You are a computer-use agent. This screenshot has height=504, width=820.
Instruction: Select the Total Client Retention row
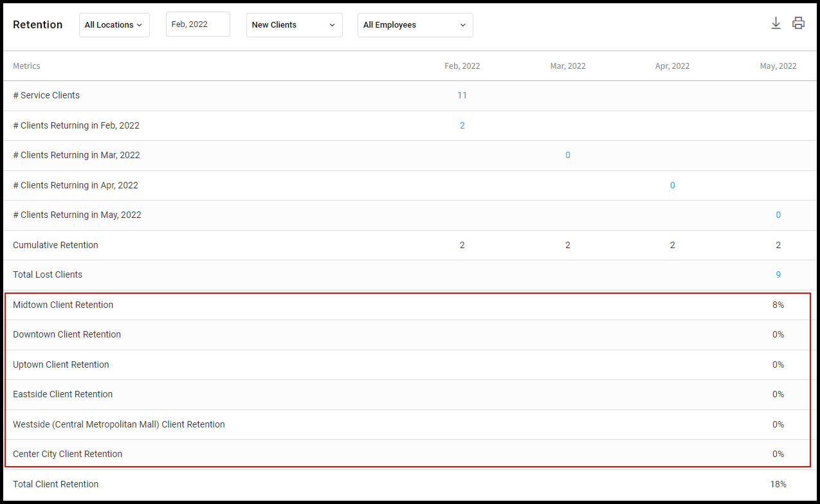coord(410,484)
